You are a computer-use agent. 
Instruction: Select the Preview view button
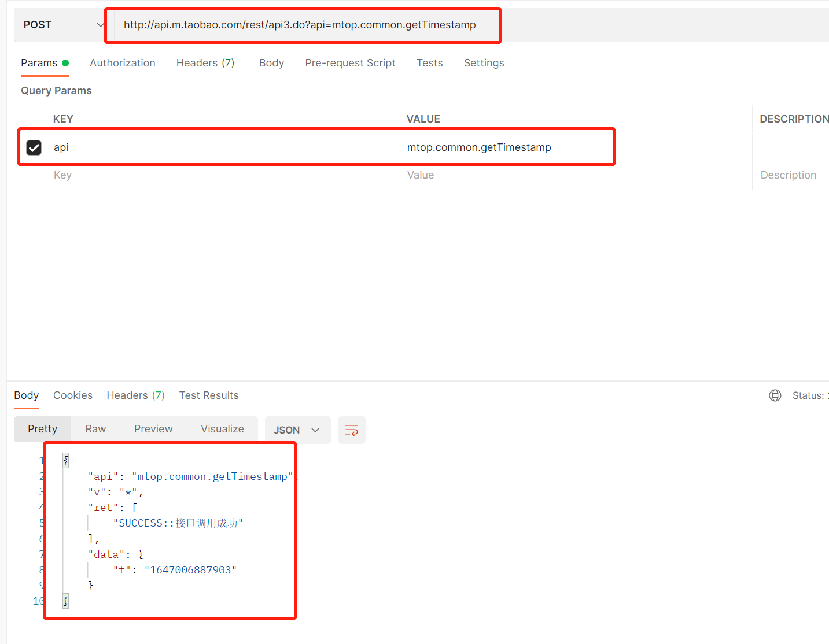153,429
